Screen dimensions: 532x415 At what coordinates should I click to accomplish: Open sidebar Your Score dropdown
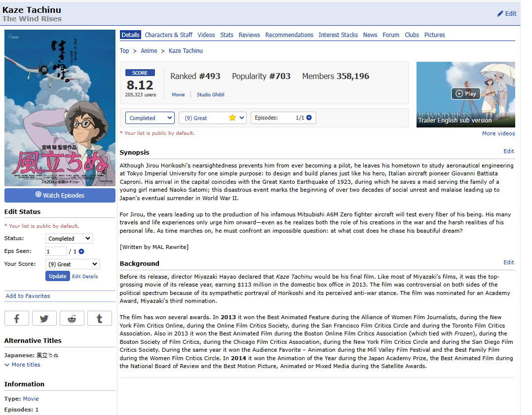pos(72,264)
